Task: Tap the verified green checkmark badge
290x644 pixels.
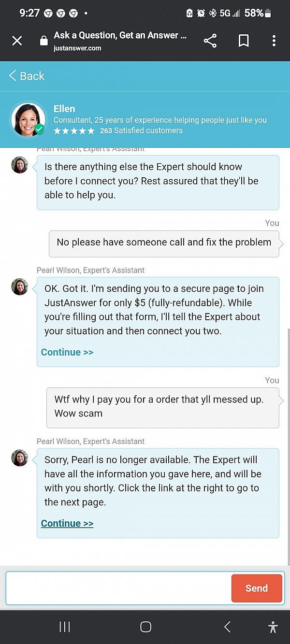Action: [39, 129]
